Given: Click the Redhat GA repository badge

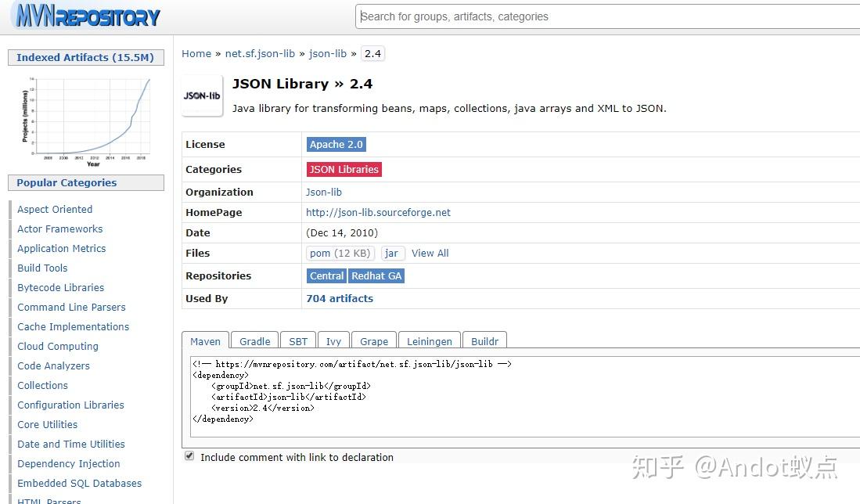Looking at the screenshot, I should click(376, 275).
